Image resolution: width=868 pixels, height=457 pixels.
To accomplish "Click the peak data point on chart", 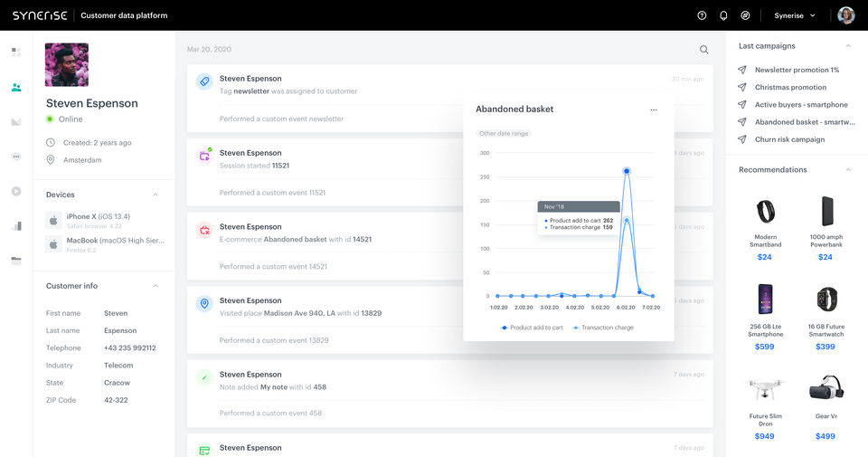I will (627, 171).
